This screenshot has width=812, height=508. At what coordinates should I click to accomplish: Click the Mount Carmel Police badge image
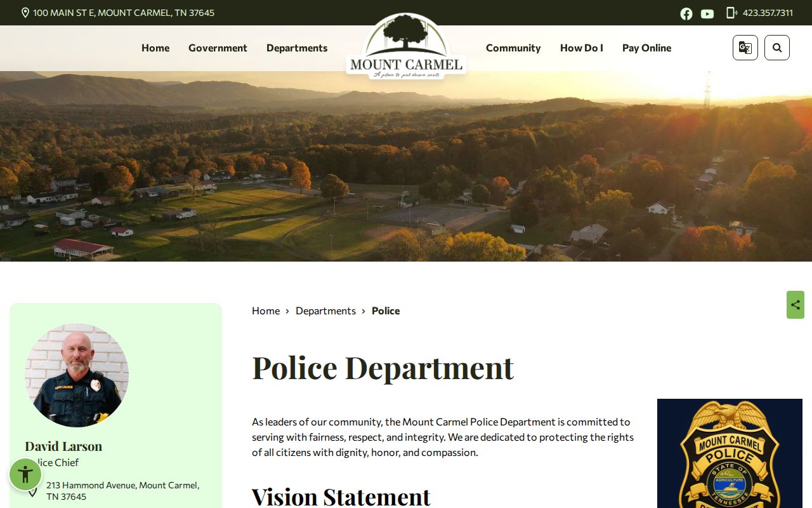[x=730, y=453]
